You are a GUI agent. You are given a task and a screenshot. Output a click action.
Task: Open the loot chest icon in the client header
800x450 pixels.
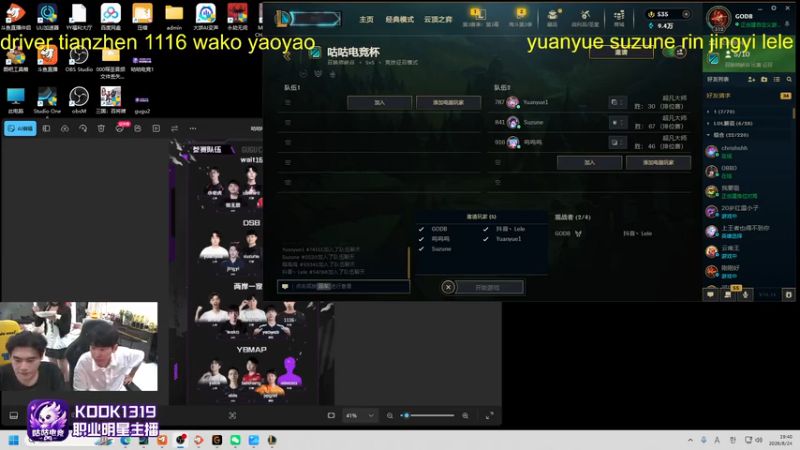coord(553,15)
